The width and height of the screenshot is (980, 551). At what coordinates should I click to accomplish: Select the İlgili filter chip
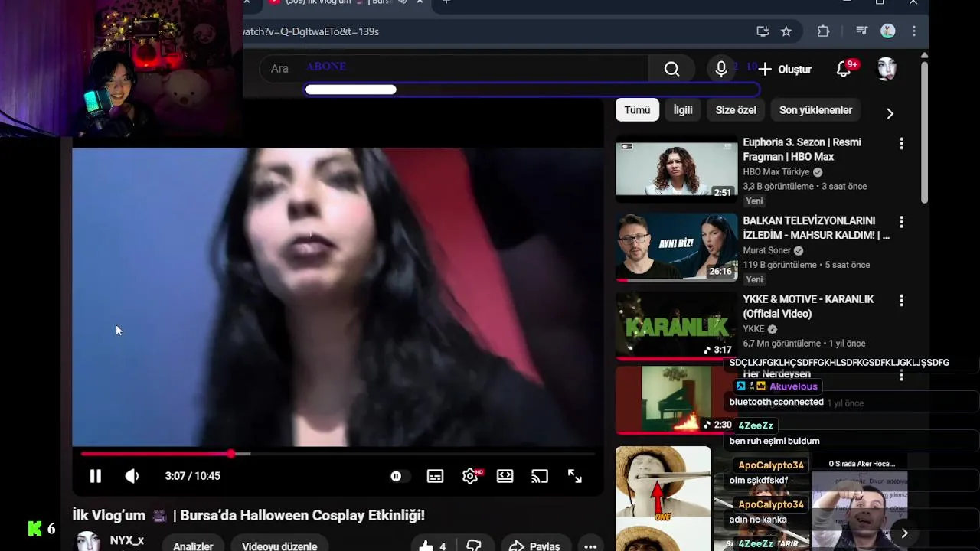click(x=683, y=110)
